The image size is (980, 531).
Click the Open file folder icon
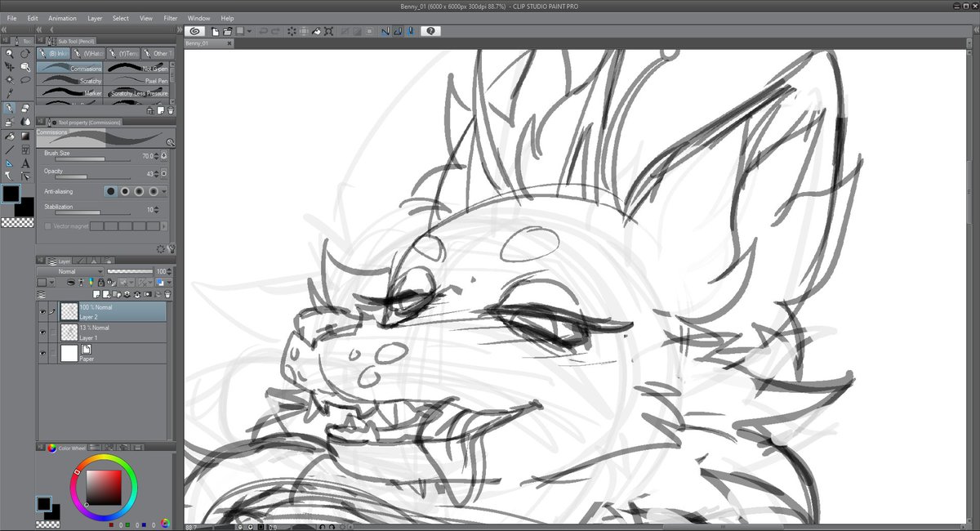(228, 31)
